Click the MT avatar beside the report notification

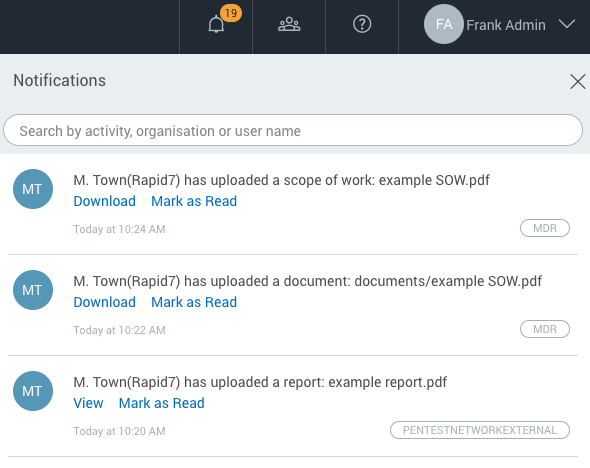pyautogui.click(x=33, y=391)
